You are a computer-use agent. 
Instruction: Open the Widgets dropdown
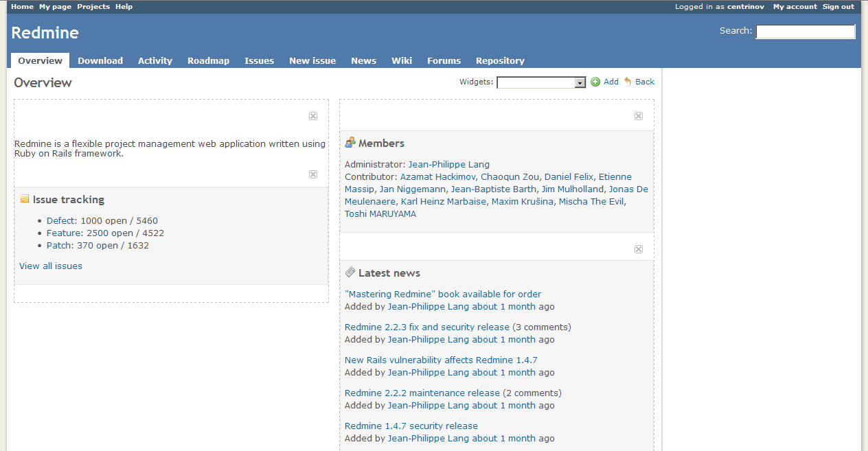(541, 82)
